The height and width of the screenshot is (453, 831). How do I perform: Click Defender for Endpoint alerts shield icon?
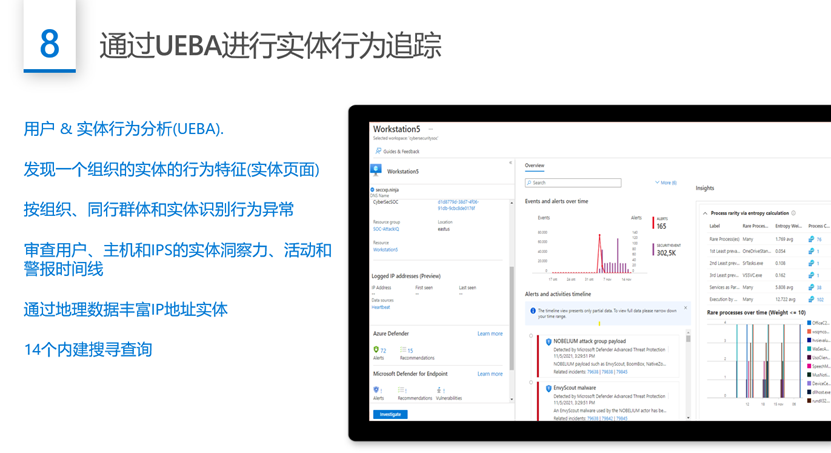(376, 390)
